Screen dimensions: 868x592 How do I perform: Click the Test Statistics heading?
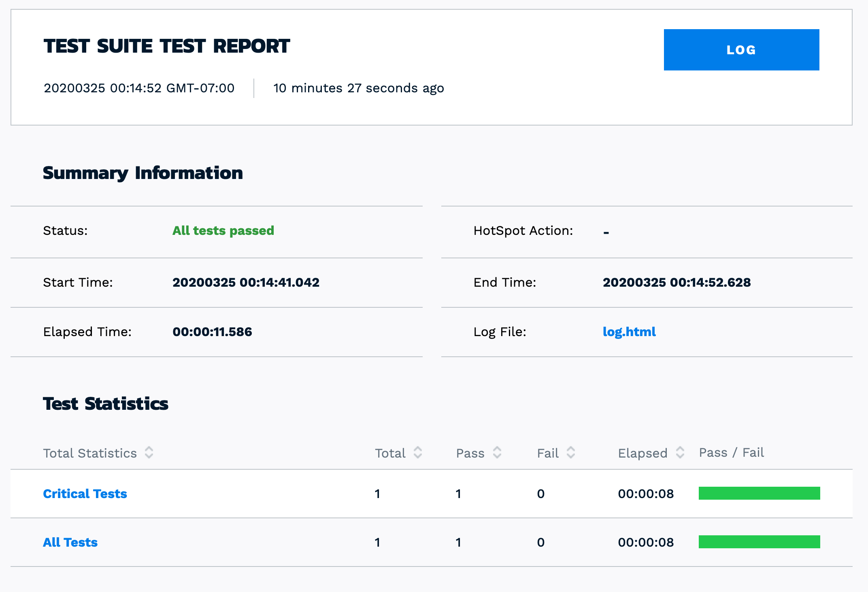[x=105, y=404]
